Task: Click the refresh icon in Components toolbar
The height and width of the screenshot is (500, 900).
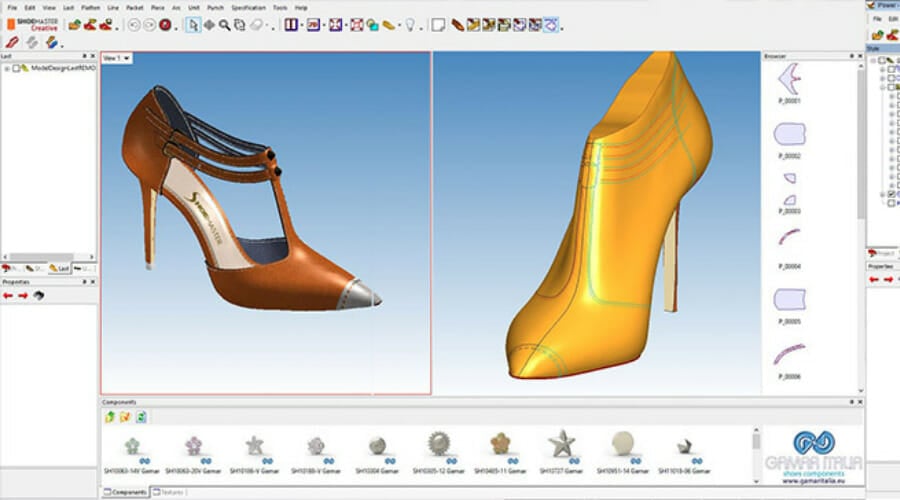Action: [x=141, y=417]
